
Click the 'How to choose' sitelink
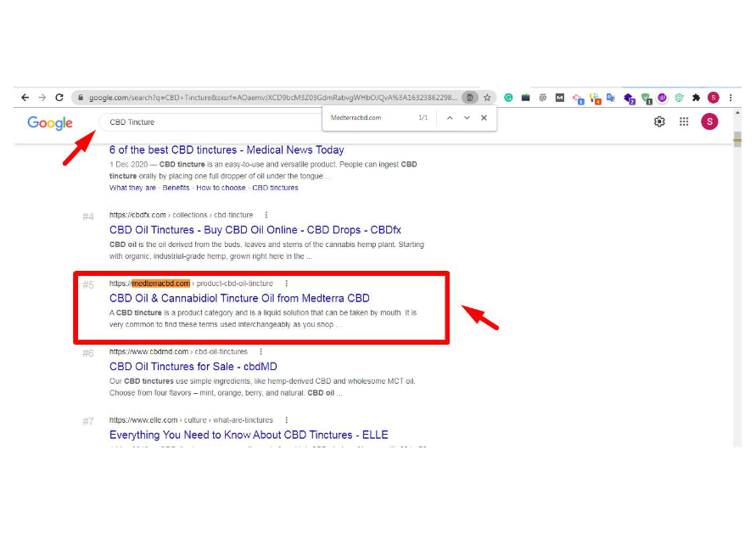(x=221, y=188)
